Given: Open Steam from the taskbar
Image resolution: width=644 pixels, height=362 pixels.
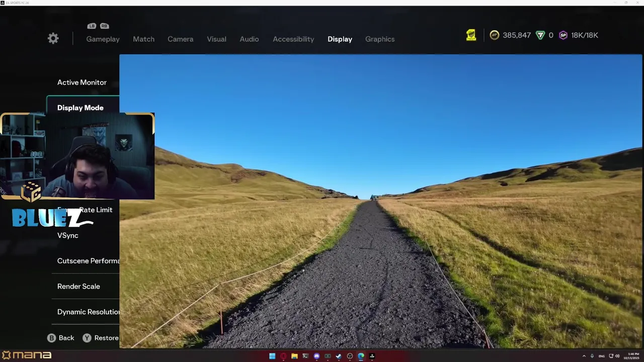Looking at the screenshot, I should 339,356.
